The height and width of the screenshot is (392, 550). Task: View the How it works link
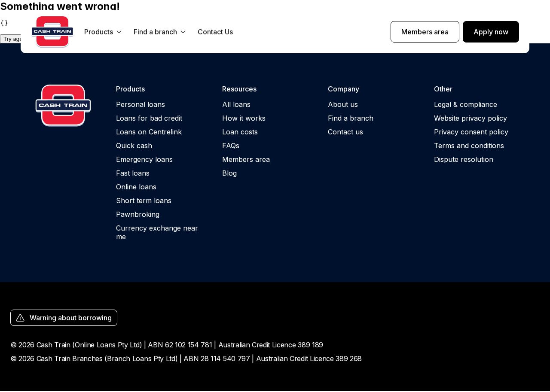[x=244, y=118]
